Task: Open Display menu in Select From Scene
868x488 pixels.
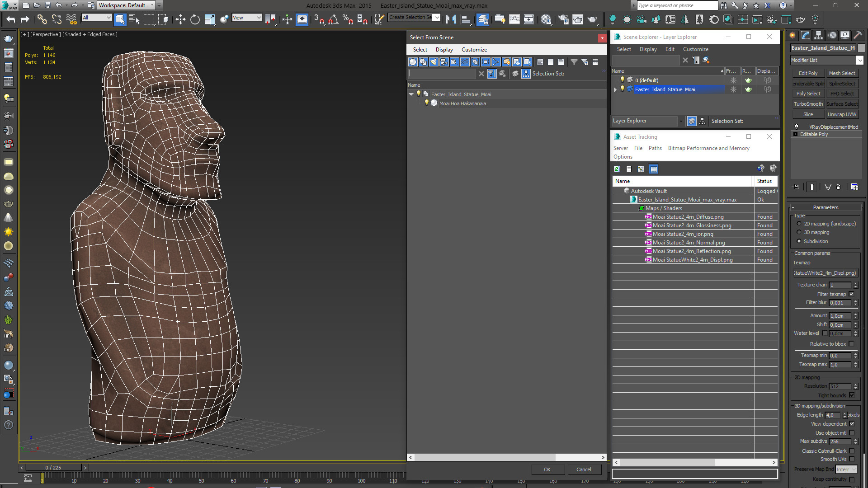Action: (444, 50)
